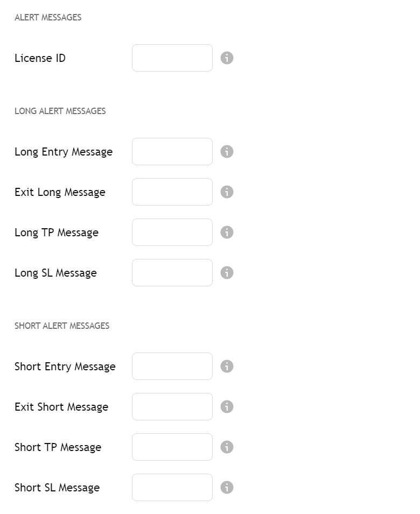Image resolution: width=420 pixels, height=514 pixels.
Task: Click the info icon beside Long SL Message
Action: click(x=227, y=272)
